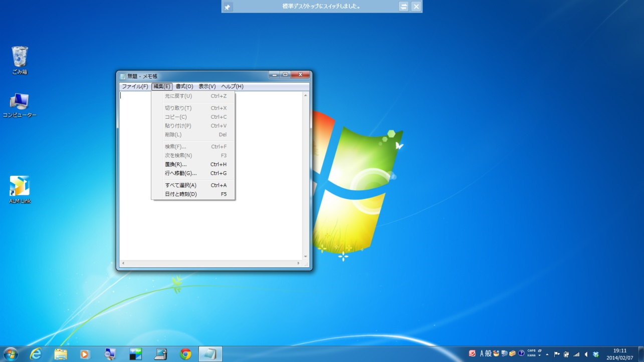Image resolution: width=644 pixels, height=362 pixels.
Task: Open the magnifier-over-monitor taskbar app
Action: [x=110, y=354]
